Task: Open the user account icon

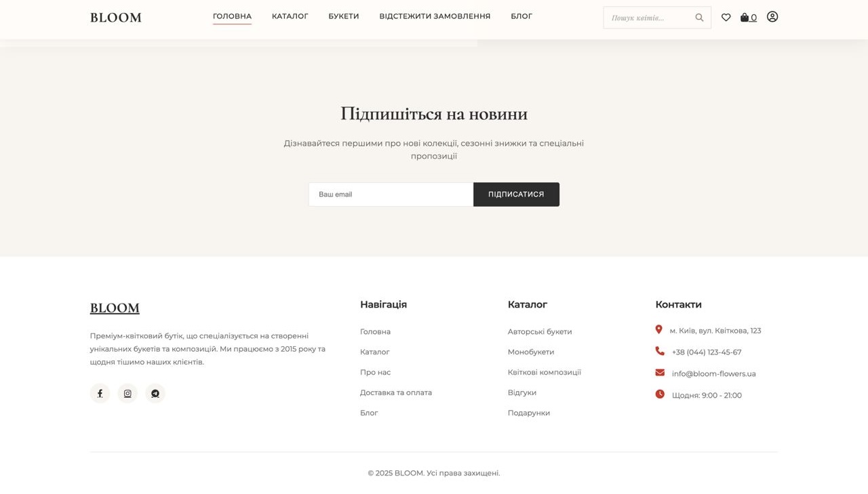Action: (772, 17)
